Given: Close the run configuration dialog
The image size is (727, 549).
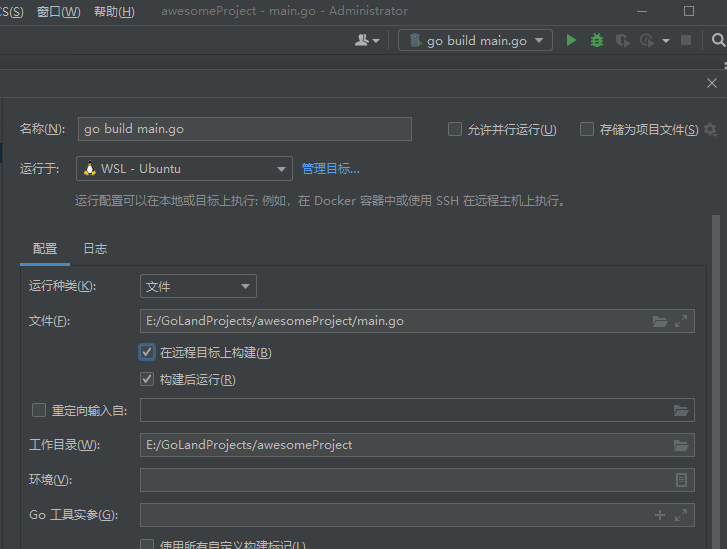Looking at the screenshot, I should coord(712,83).
